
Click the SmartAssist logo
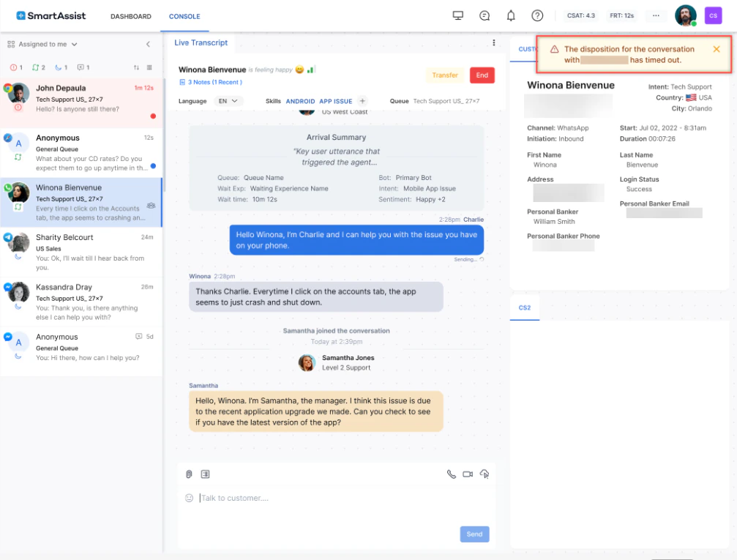[50, 15]
